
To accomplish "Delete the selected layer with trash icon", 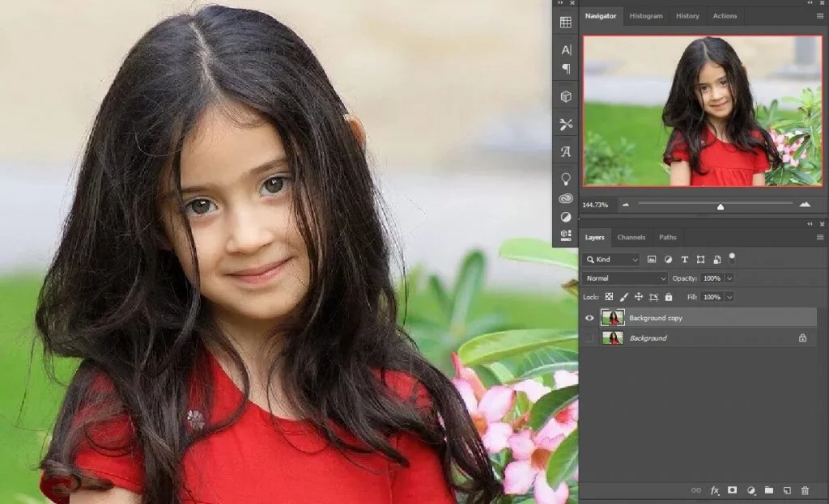I will tap(805, 491).
